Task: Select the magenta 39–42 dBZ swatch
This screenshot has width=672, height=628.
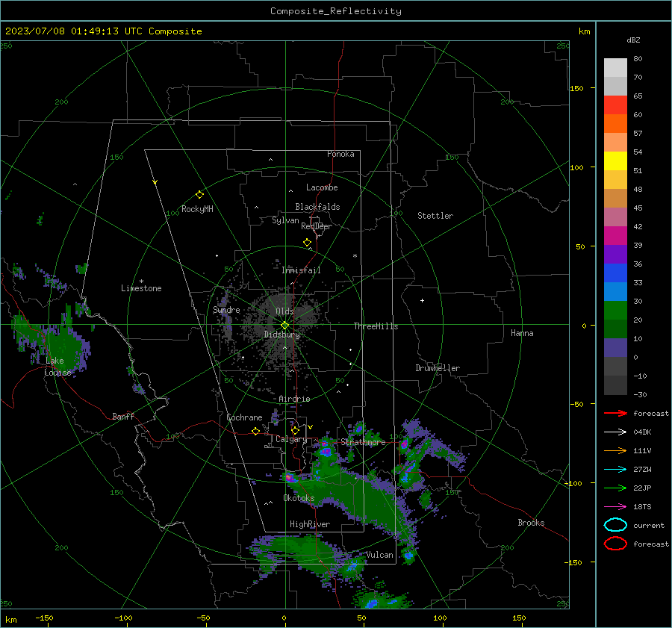Action: click(615, 235)
